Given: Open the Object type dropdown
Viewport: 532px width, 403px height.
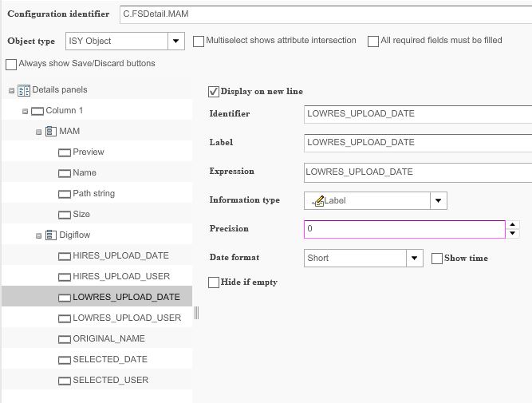Looking at the screenshot, I should pos(176,41).
